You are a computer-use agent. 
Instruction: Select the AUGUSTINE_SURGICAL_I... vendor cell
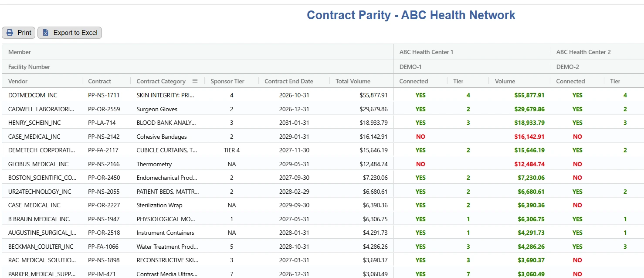tap(42, 233)
